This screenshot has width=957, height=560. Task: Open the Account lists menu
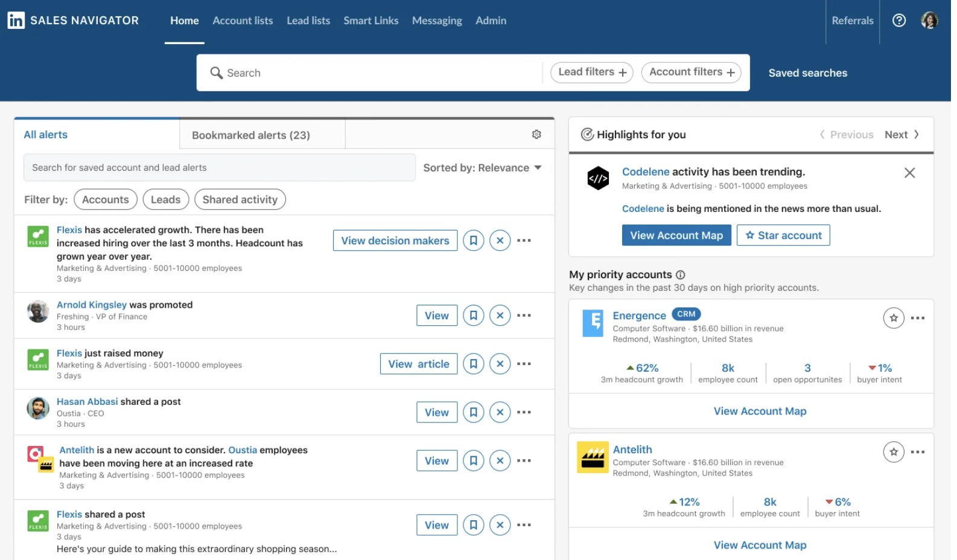pos(243,21)
